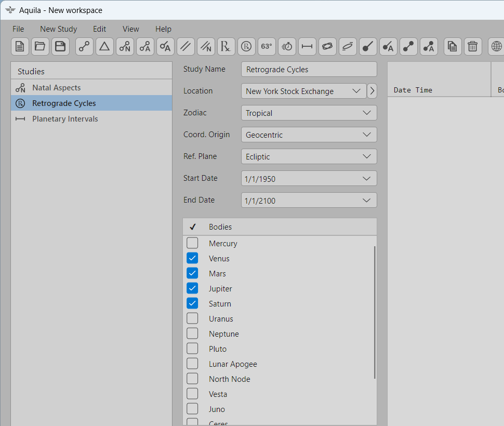Check the Lunar Apogee checkbox
Viewport: 504px width, 426px height.
click(x=192, y=364)
